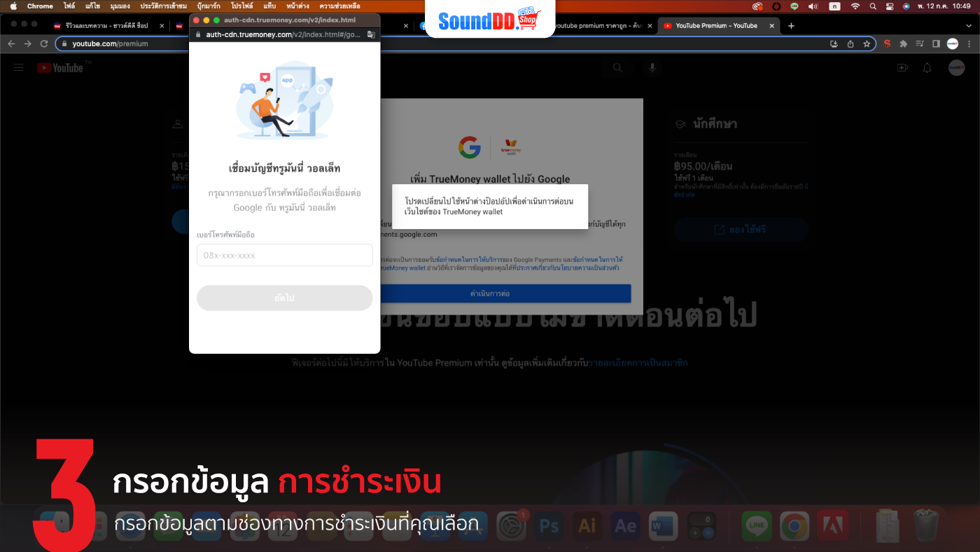Close the "youtube premium ราคาถูก" tab
The height and width of the screenshot is (552, 980).
point(650,26)
